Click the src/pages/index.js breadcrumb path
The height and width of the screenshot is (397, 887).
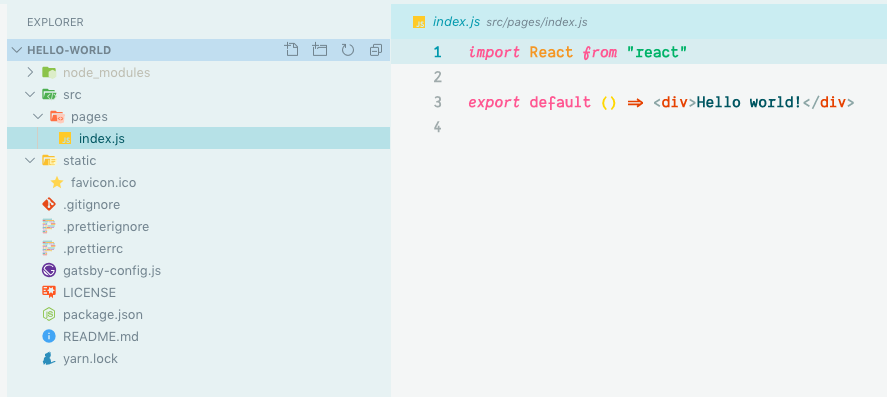click(537, 23)
